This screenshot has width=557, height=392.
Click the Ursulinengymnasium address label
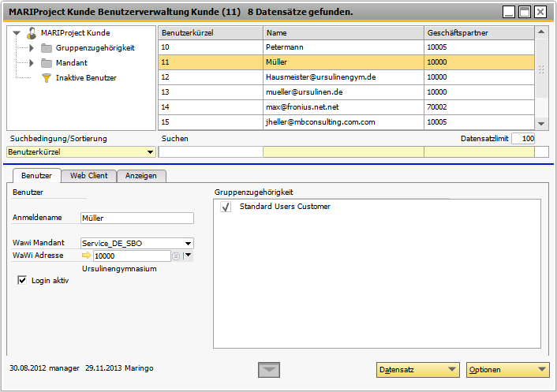pyautogui.click(x=119, y=269)
